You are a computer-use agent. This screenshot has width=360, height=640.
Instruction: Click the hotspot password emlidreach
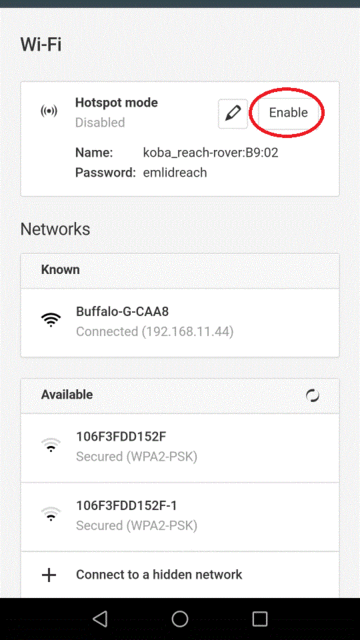click(175, 173)
